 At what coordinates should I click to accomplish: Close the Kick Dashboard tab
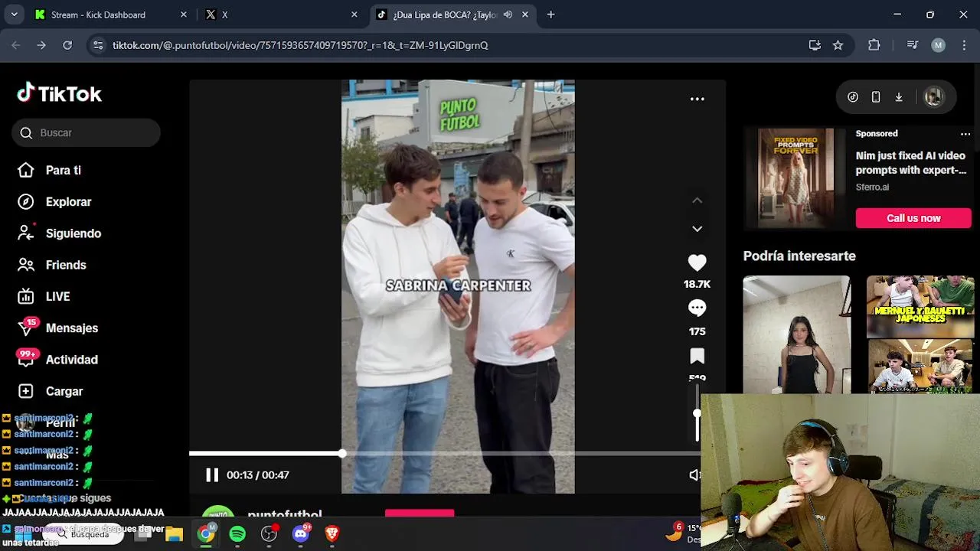(183, 15)
